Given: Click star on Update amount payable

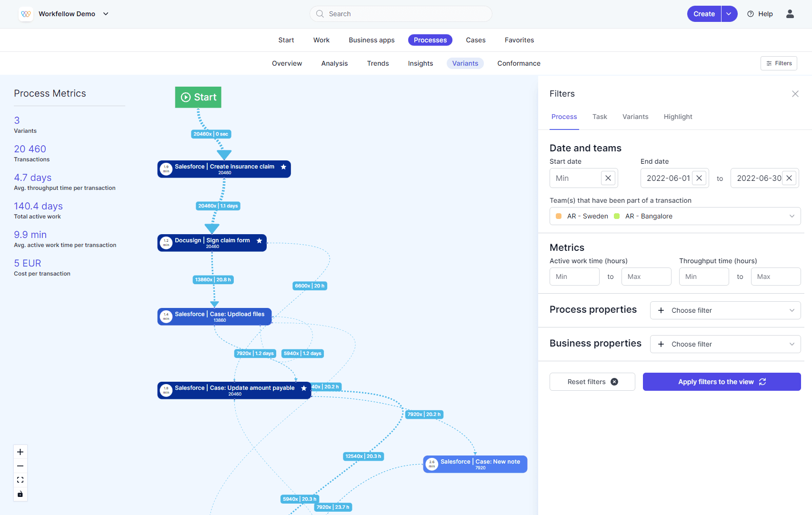Looking at the screenshot, I should [304, 388].
